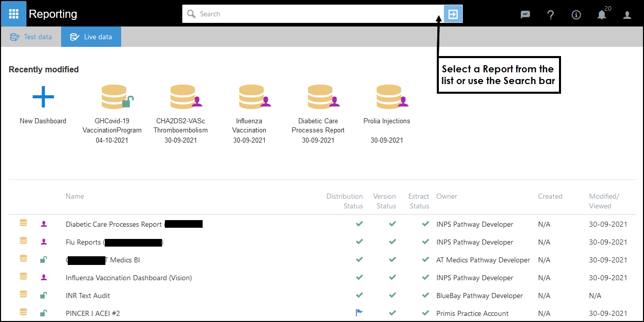Open GHCovid-19 VaccinationProgram dashboard thumbnail
644x322 pixels.
114,97
